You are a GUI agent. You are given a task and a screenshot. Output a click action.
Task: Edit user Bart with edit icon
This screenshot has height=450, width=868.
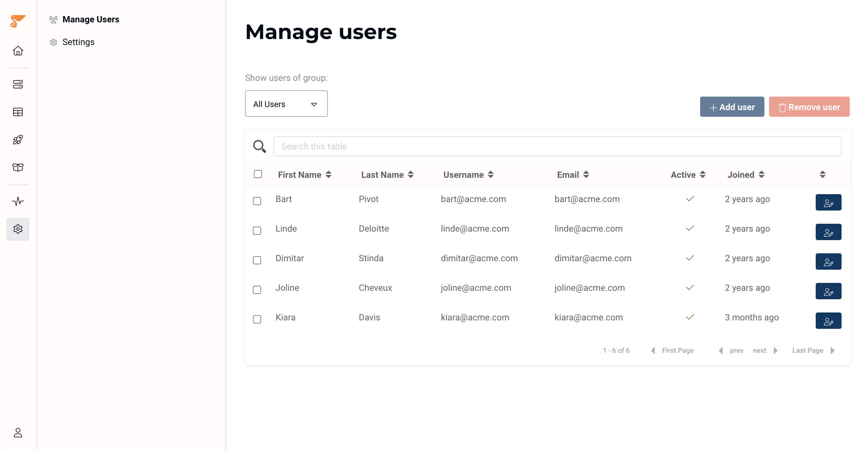point(828,202)
